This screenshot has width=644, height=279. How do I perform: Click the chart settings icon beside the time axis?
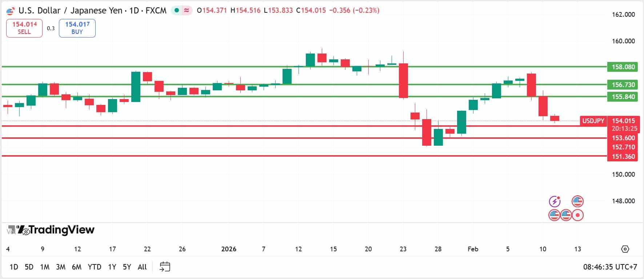pos(625,249)
